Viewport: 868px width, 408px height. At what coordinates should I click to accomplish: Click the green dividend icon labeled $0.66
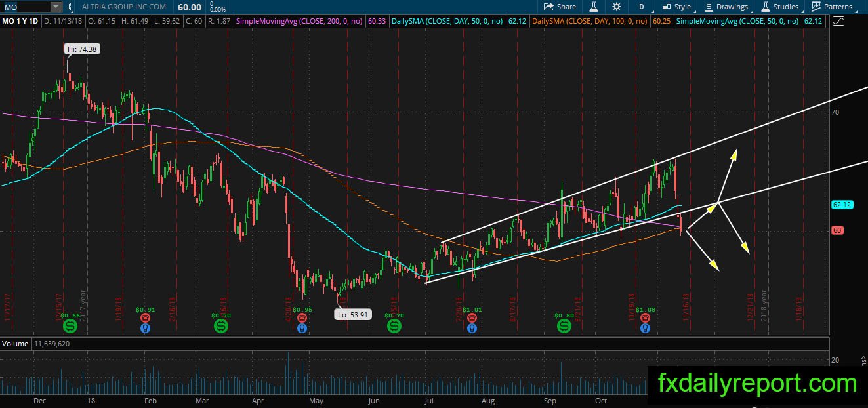click(70, 326)
